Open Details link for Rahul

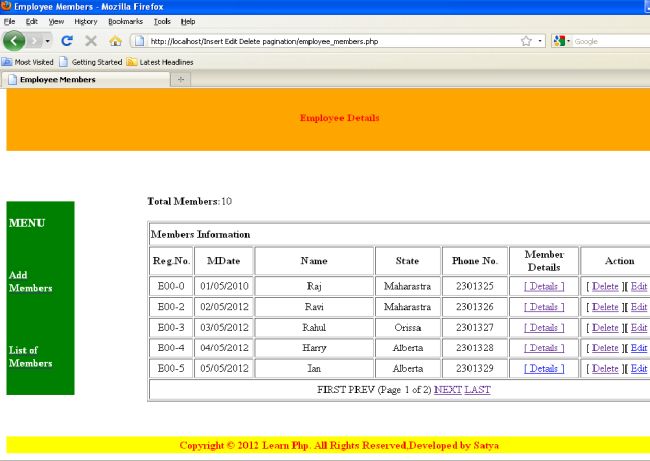point(544,328)
